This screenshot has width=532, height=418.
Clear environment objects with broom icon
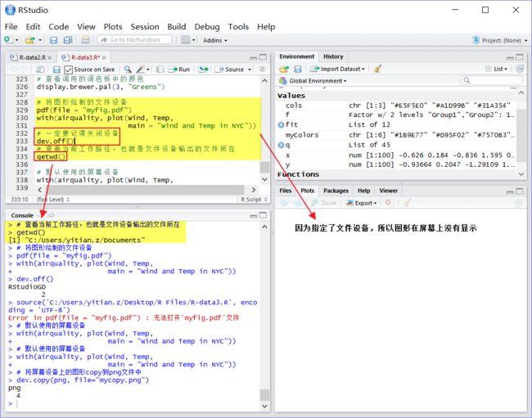[x=377, y=69]
